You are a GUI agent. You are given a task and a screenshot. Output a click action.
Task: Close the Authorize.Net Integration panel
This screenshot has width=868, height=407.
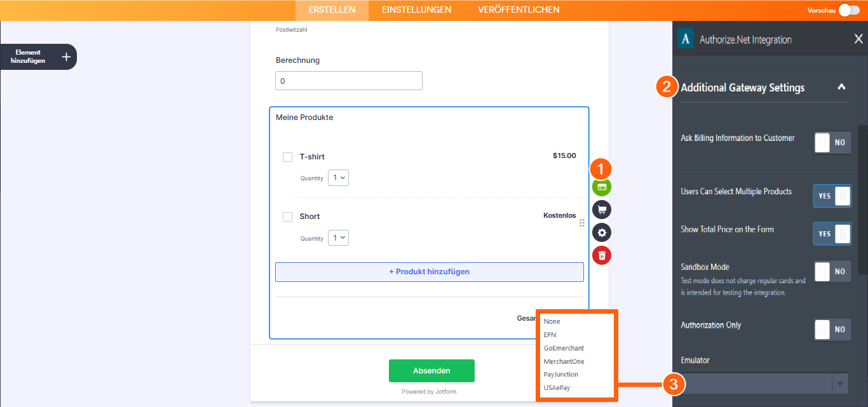859,39
